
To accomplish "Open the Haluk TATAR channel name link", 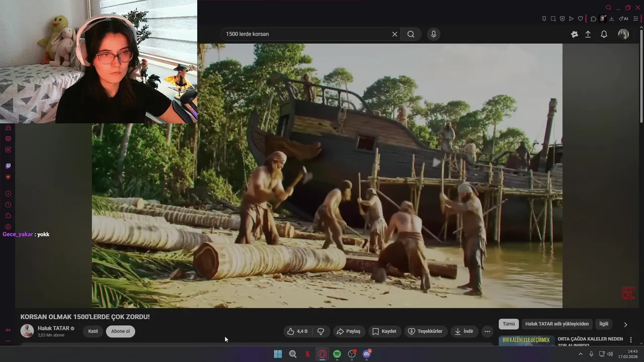I will pyautogui.click(x=53, y=328).
